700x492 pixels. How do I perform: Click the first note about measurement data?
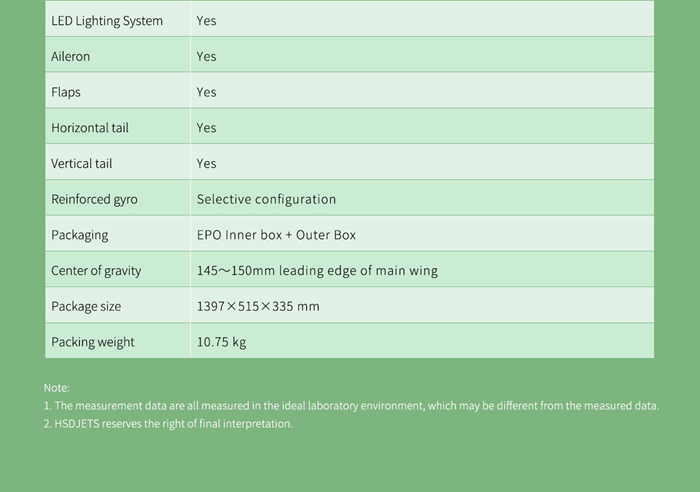point(351,406)
